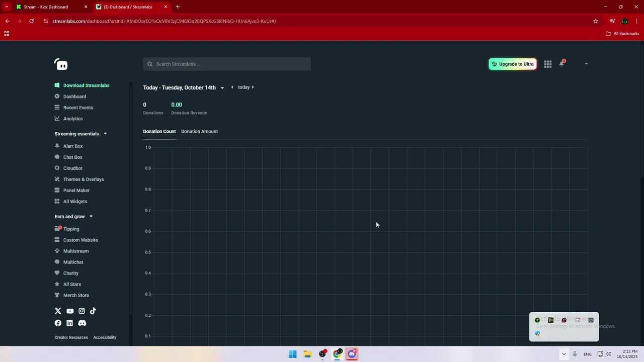
Task: Open Windows Start menu
Action: pyautogui.click(x=292, y=354)
